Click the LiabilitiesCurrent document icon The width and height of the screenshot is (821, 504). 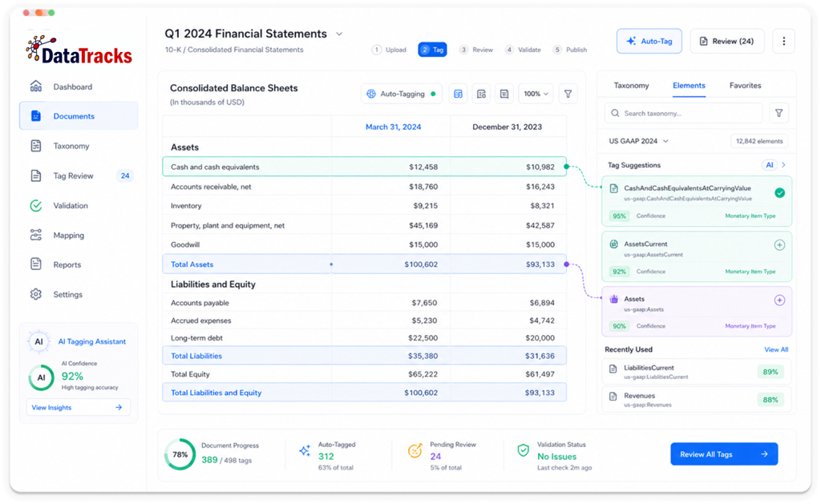tap(613, 369)
